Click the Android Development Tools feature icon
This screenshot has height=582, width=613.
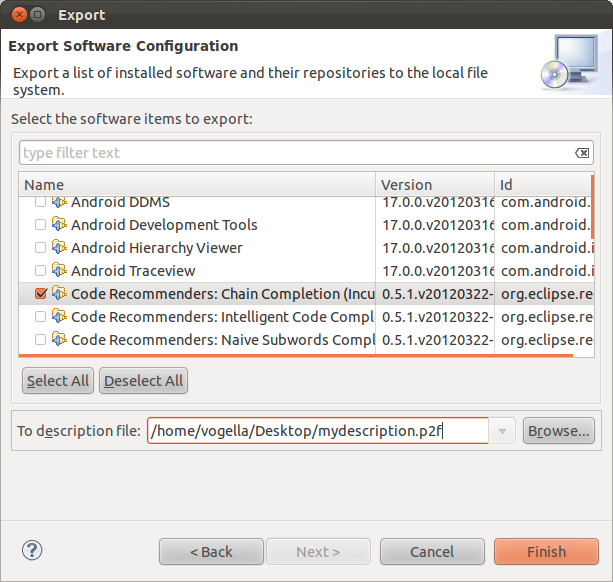point(59,224)
